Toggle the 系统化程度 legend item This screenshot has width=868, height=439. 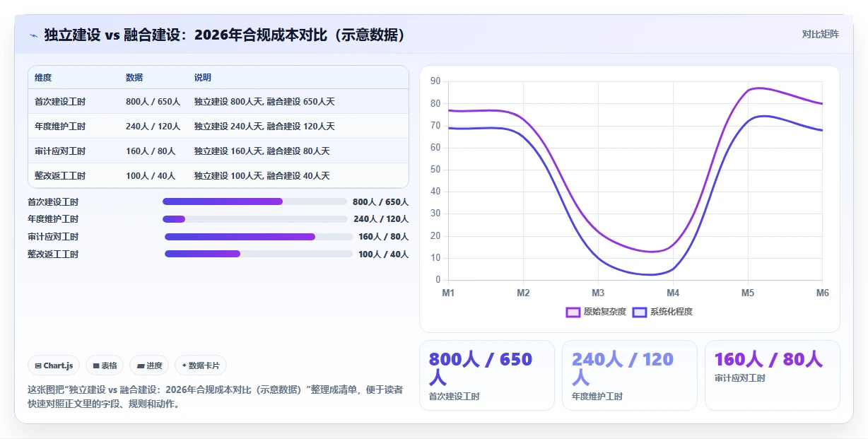(x=662, y=312)
